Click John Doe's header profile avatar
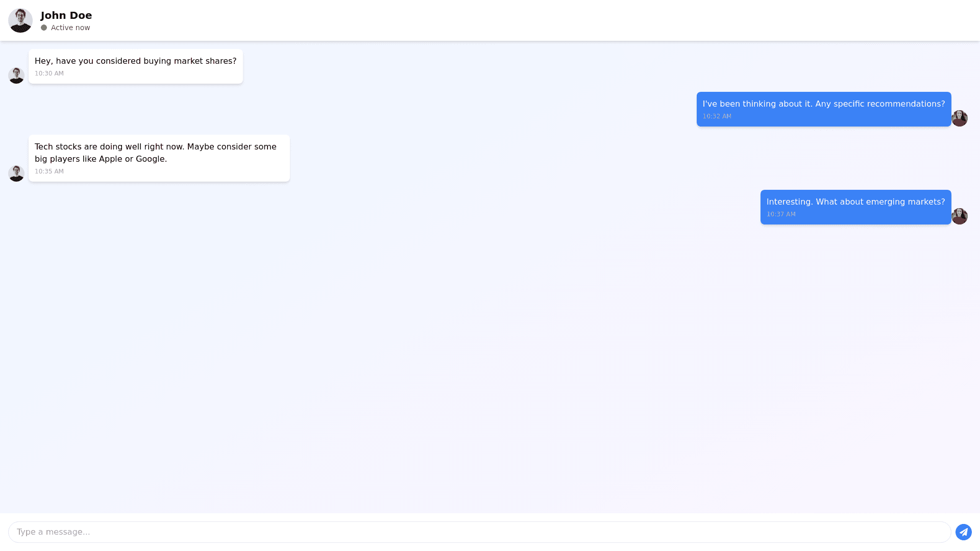 click(20, 20)
